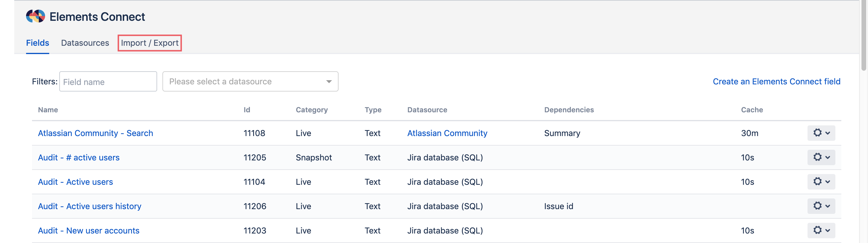Open gear menu for Audit - # active users
The image size is (868, 243).
point(821,157)
